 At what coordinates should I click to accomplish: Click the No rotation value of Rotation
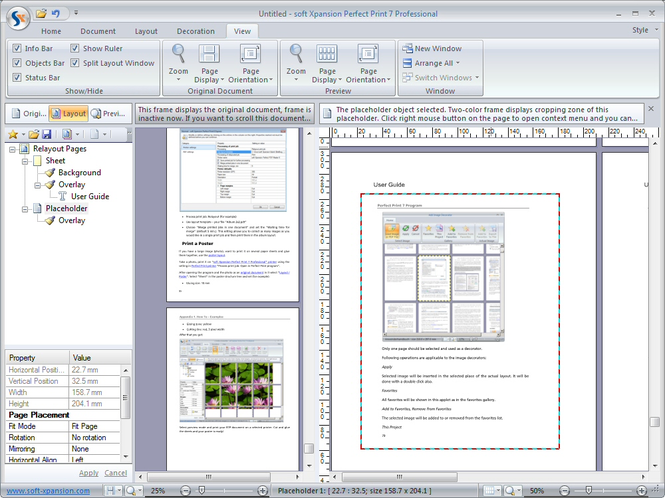95,437
